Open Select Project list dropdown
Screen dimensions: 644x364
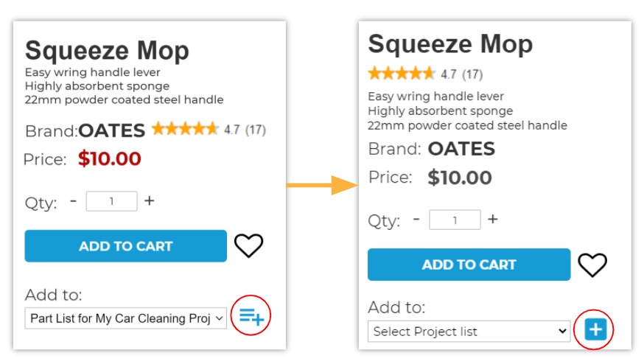[x=469, y=331]
